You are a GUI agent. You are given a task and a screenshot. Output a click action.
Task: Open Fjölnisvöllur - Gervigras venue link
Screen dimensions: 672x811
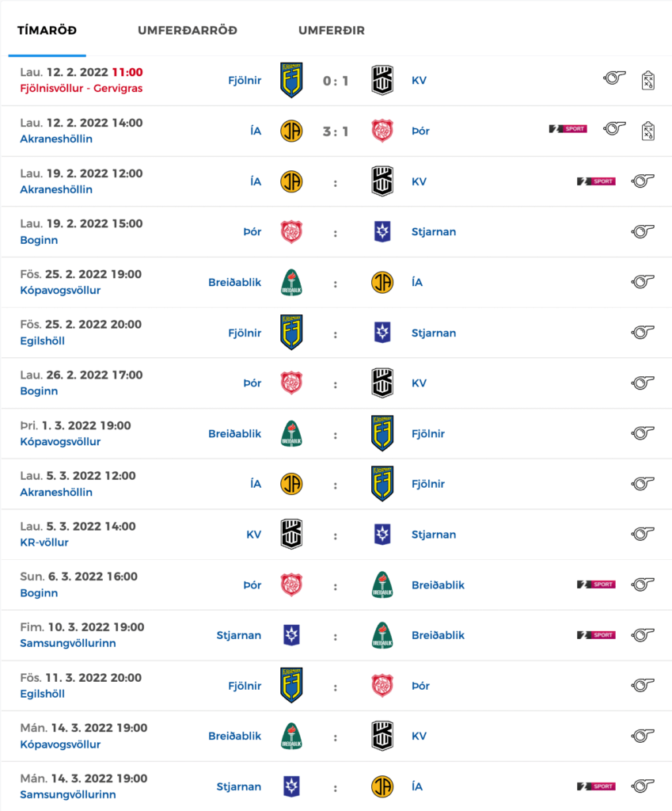82,89
